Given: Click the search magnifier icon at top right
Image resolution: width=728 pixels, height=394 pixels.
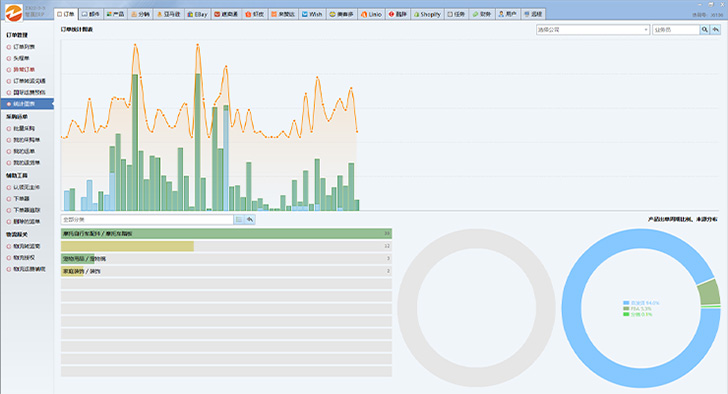Looking at the screenshot, I should (x=705, y=30).
